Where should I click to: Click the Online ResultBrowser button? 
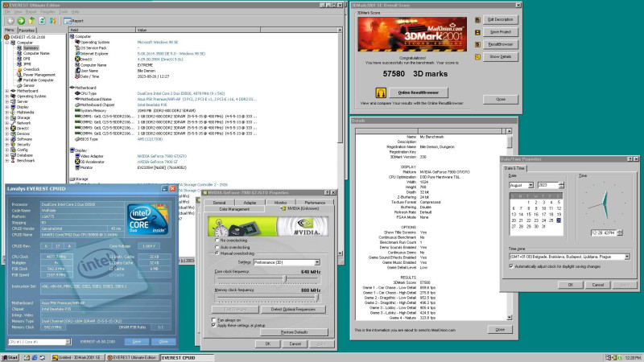click(x=418, y=93)
